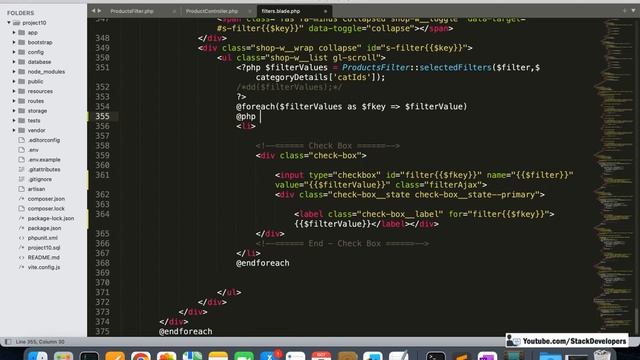Click line number 368 in the gutter
This screenshot has width=640, height=360.
pos(102,263)
